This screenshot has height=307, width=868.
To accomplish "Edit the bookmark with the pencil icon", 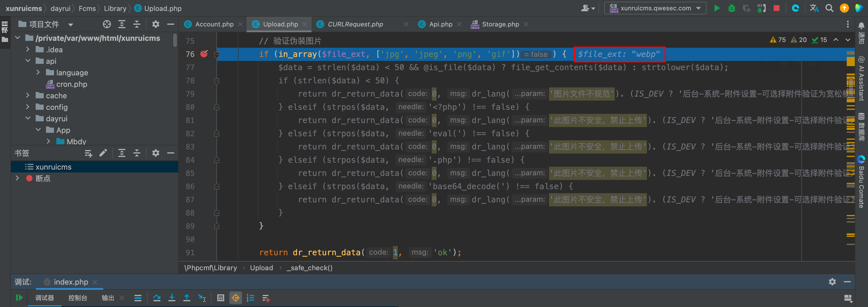I will [x=103, y=153].
